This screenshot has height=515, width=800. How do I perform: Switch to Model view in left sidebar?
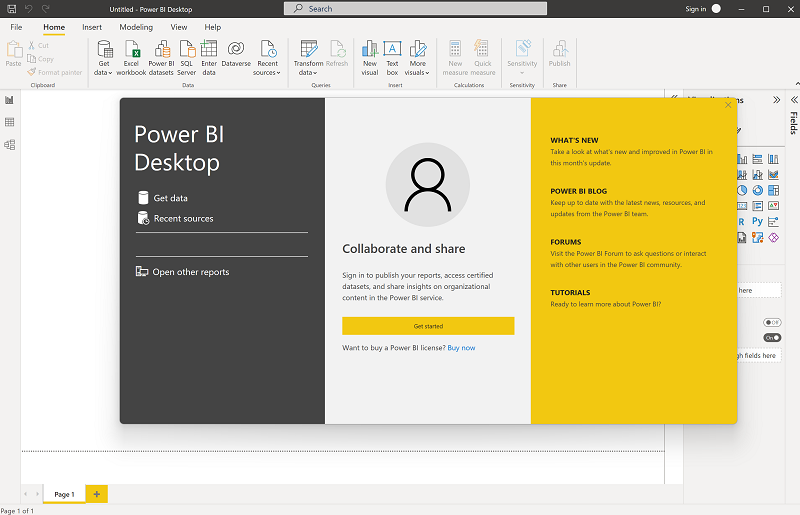click(9, 144)
